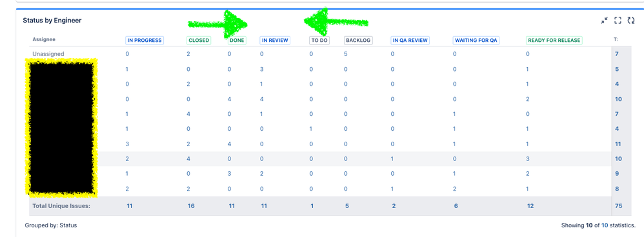The image size is (644, 237).
Task: Open the grand total 75
Action: 618,206
